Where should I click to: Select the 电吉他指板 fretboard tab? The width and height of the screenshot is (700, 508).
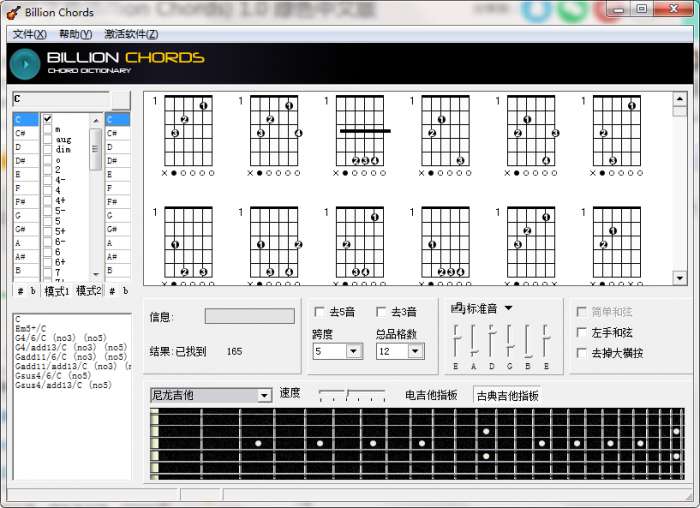pos(431,395)
